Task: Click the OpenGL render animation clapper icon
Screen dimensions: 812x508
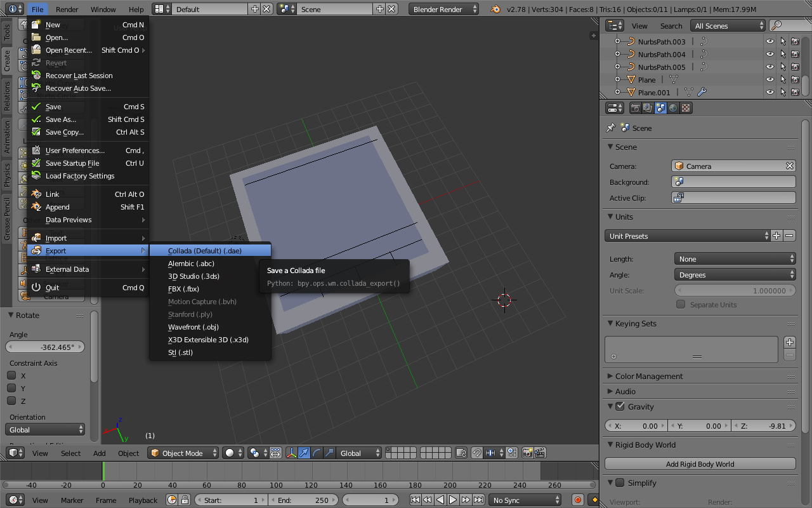Action: point(540,453)
